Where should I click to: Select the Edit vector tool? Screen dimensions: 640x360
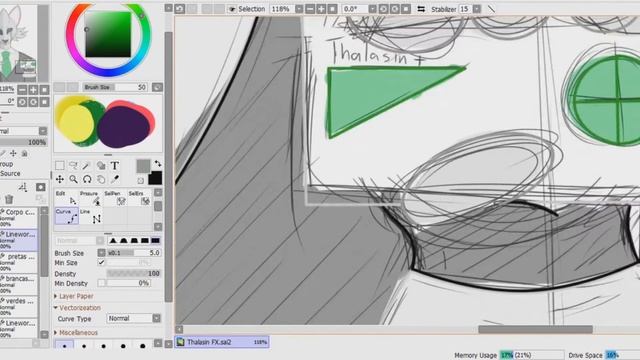coord(67,198)
